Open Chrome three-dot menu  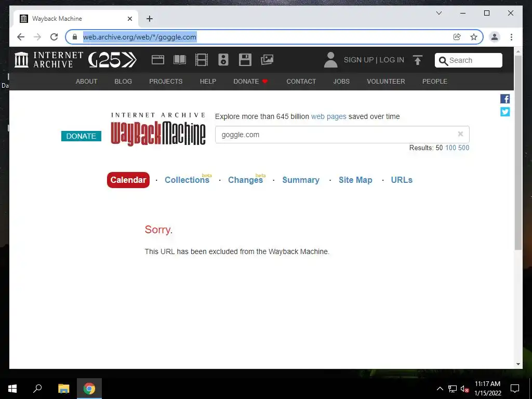511,37
